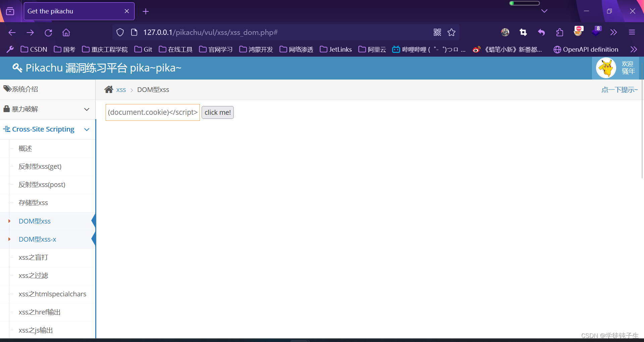Expand the 暴力破解 menu section
This screenshot has width=644, height=342.
pos(48,109)
